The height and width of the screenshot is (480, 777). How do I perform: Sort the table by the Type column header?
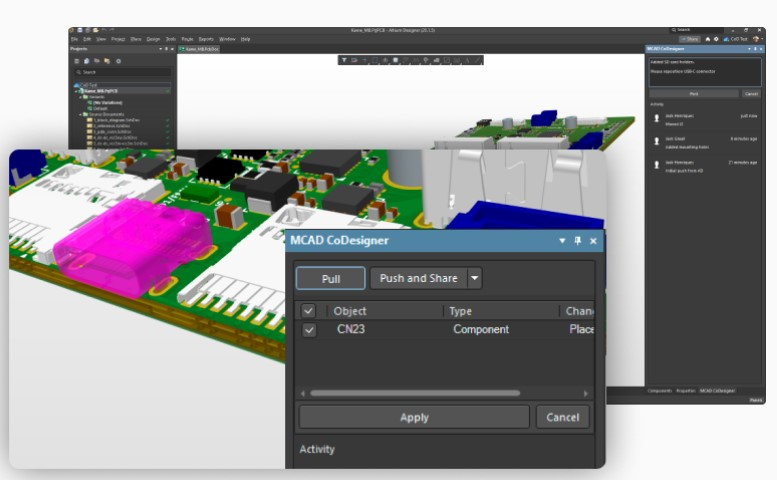pyautogui.click(x=461, y=311)
